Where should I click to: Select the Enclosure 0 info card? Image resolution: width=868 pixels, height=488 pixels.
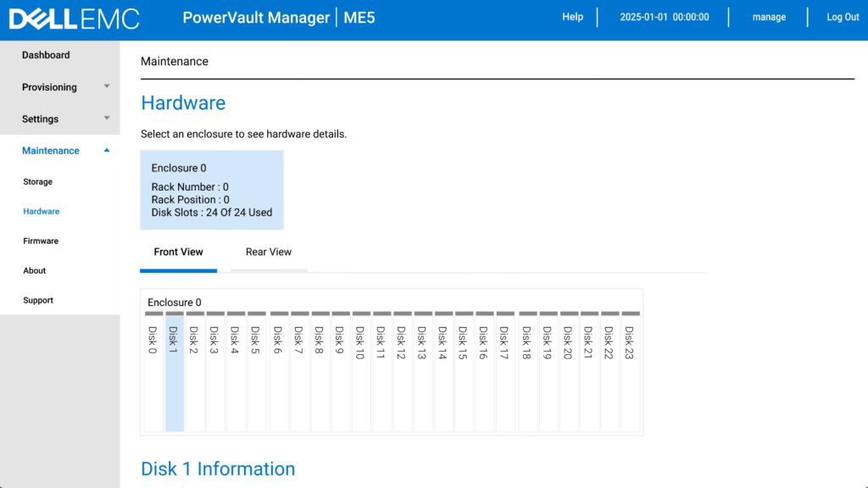(x=212, y=190)
